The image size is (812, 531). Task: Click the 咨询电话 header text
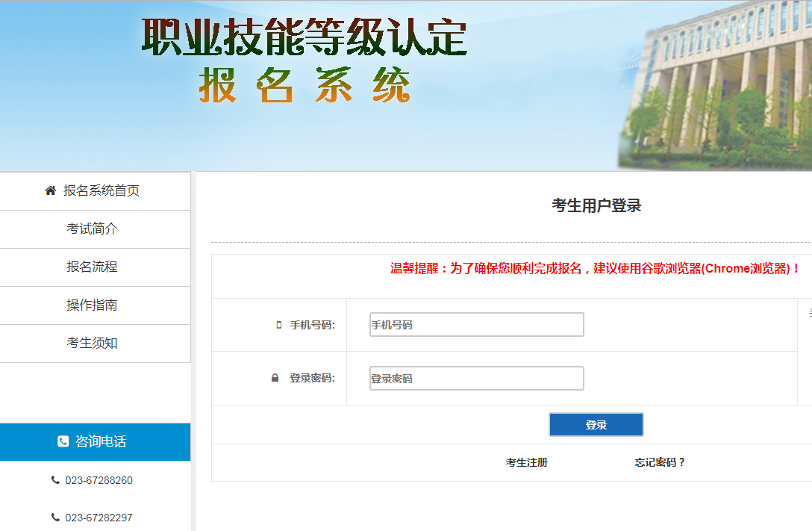101,442
